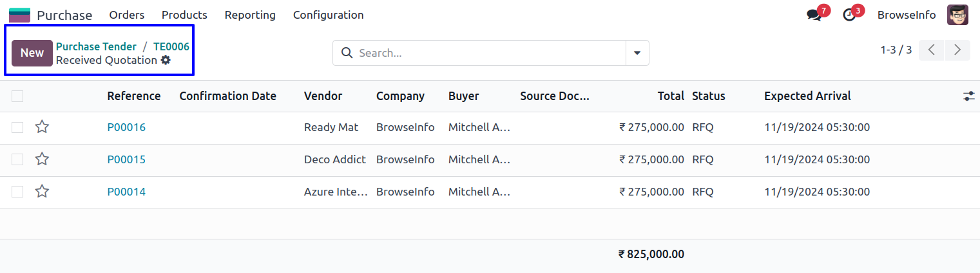Open the chat messages icon
The width and height of the screenshot is (980, 273).
814,15
